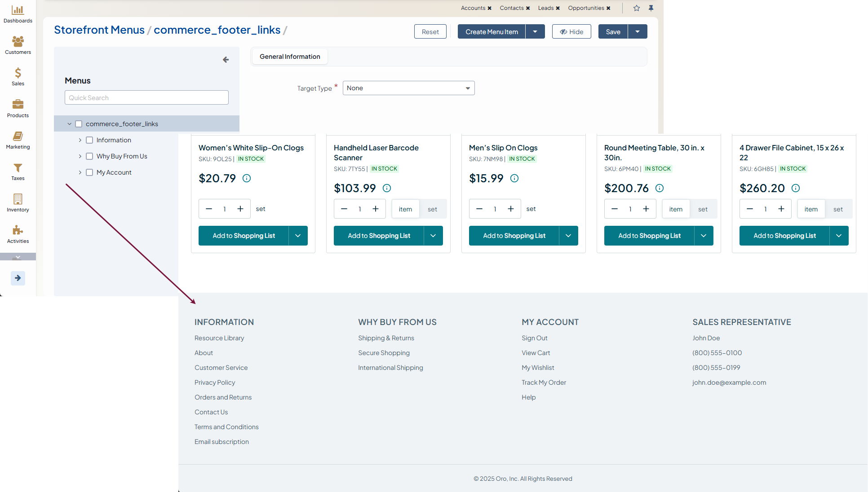The image size is (868, 492).
Task: Star this page as favorite
Action: 636,8
